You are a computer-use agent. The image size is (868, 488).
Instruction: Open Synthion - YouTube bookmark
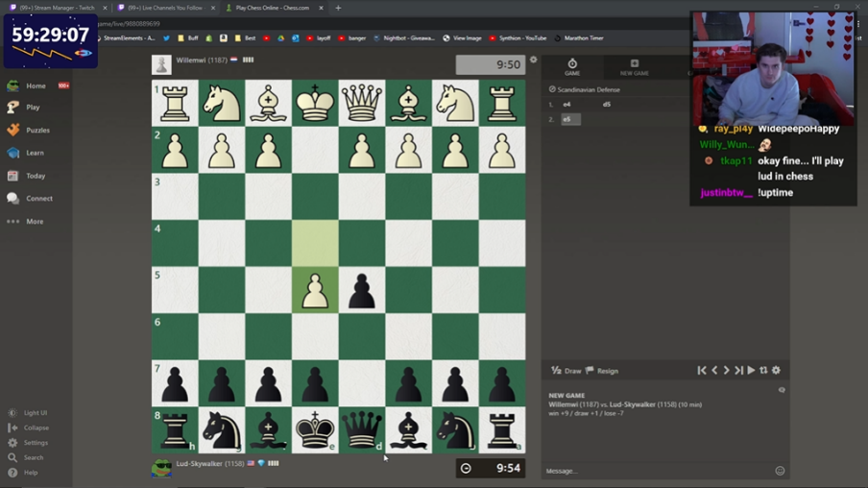point(518,38)
